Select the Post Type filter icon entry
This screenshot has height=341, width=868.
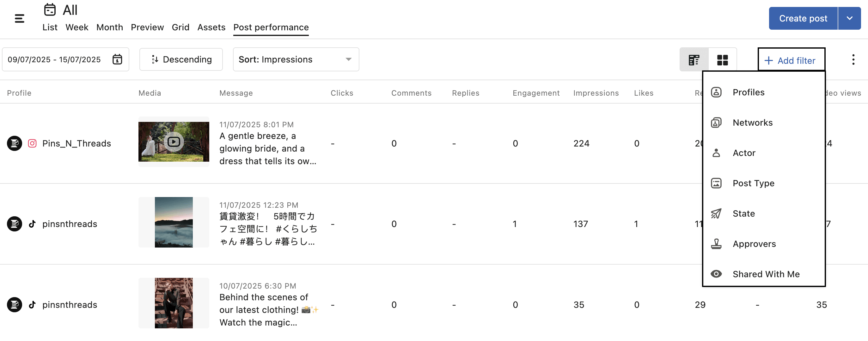tap(716, 183)
